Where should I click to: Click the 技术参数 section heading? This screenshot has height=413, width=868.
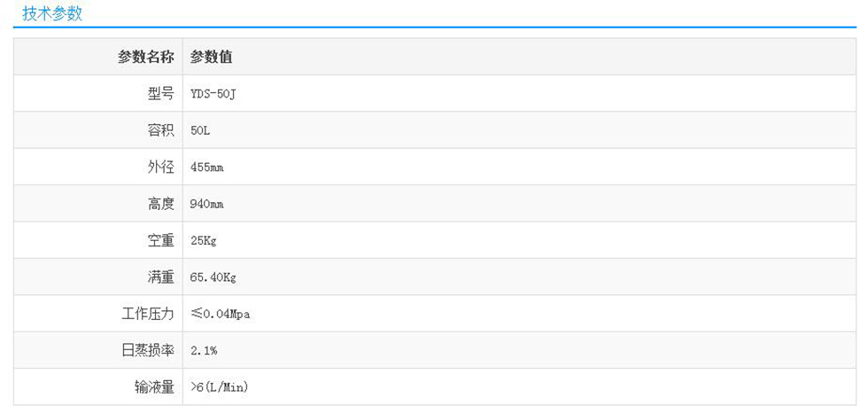pos(52,13)
